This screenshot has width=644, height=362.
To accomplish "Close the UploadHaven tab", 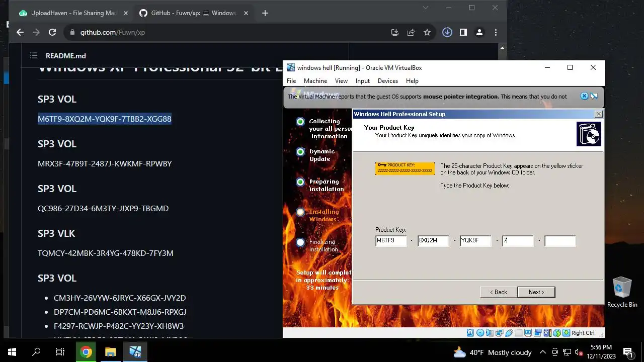I will 125,13.
